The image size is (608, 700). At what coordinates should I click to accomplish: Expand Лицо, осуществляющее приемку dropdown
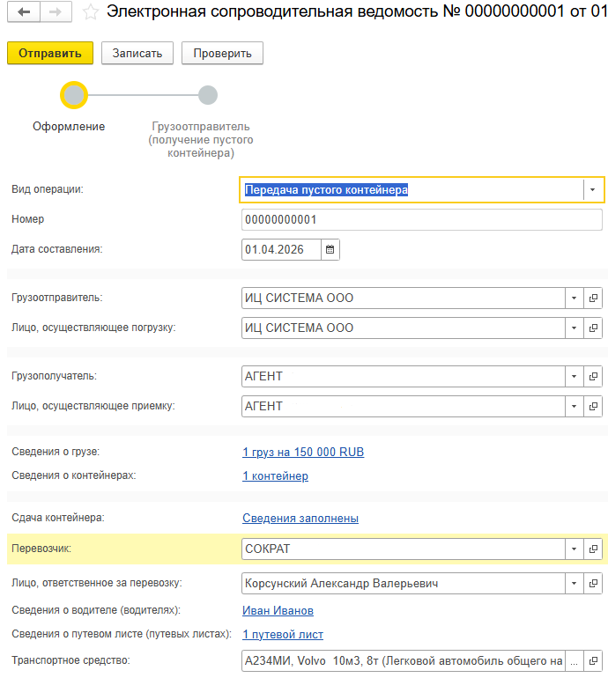coord(574,407)
